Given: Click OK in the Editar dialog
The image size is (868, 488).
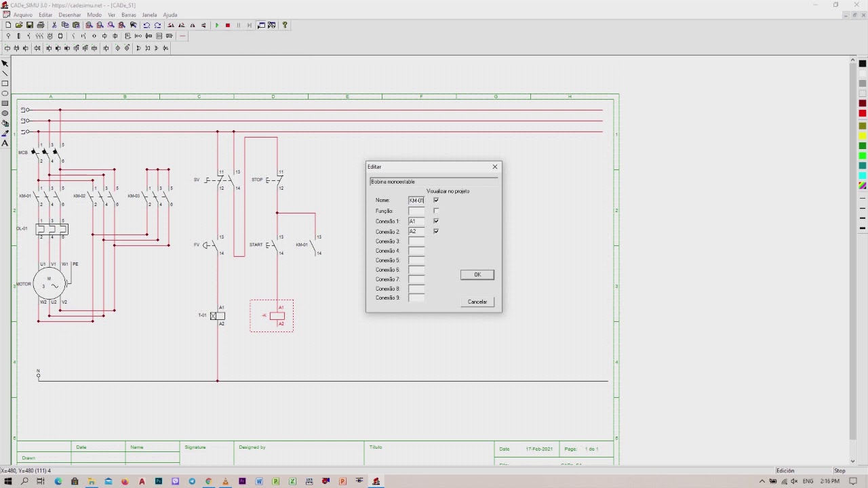Looking at the screenshot, I should coord(477,274).
